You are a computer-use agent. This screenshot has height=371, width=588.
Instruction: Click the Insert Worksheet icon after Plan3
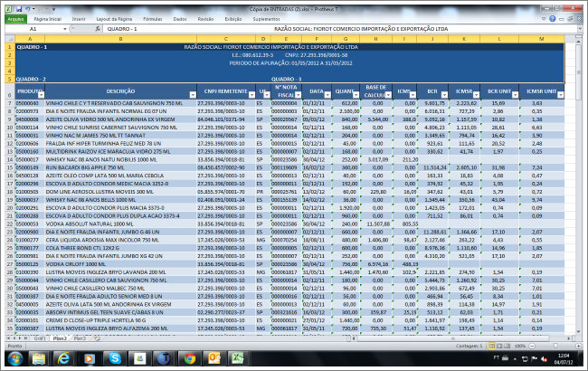[97, 338]
